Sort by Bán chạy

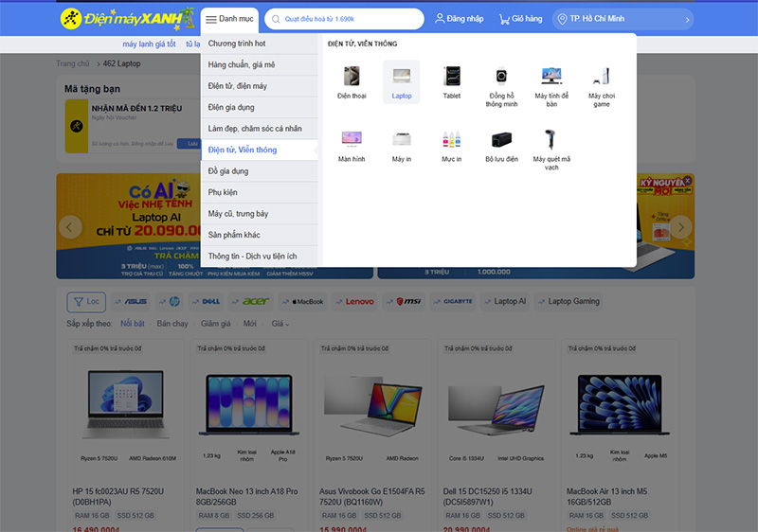point(172,324)
